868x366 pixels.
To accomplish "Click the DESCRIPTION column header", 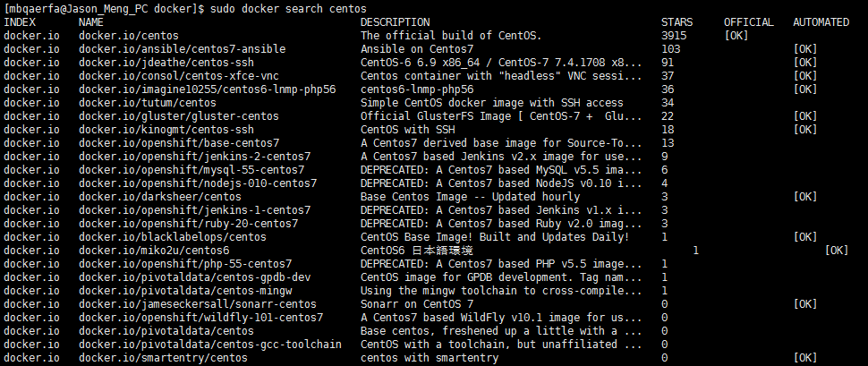I will click(x=395, y=22).
